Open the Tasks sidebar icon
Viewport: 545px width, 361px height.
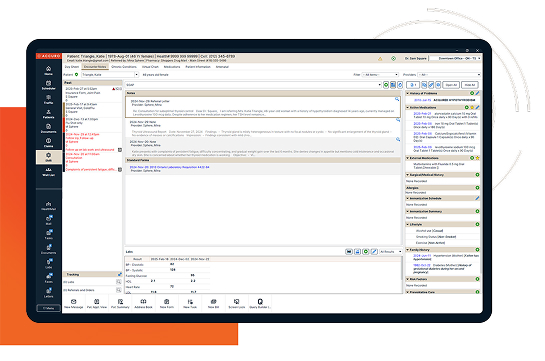pyautogui.click(x=49, y=235)
